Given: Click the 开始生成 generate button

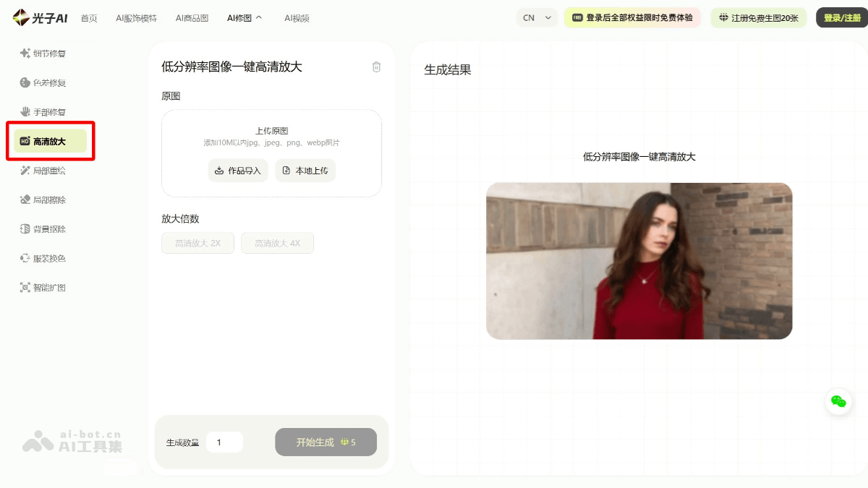Looking at the screenshot, I should click(x=325, y=442).
